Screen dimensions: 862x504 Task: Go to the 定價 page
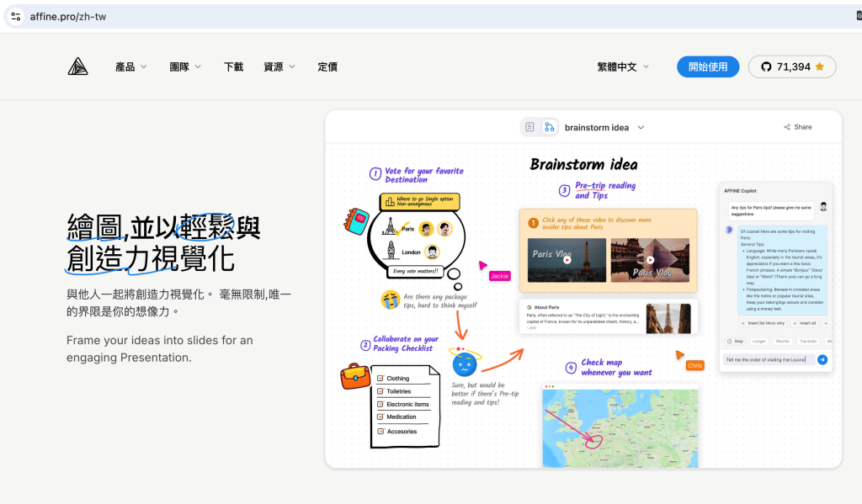point(327,66)
